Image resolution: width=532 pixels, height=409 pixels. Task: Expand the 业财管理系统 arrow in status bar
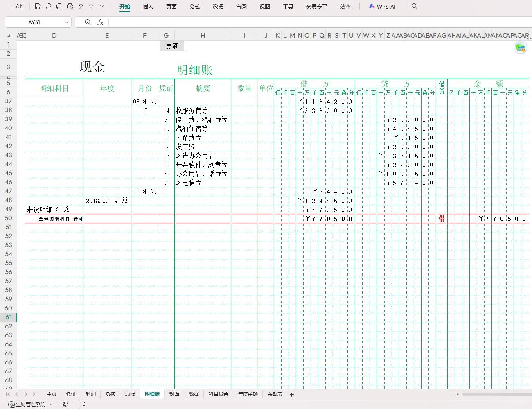click(50, 404)
